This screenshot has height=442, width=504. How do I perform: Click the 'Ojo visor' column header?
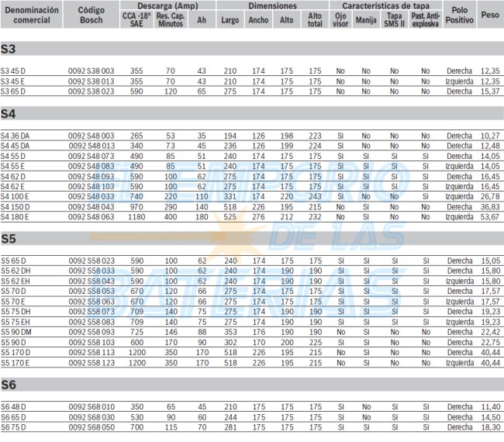(x=340, y=19)
